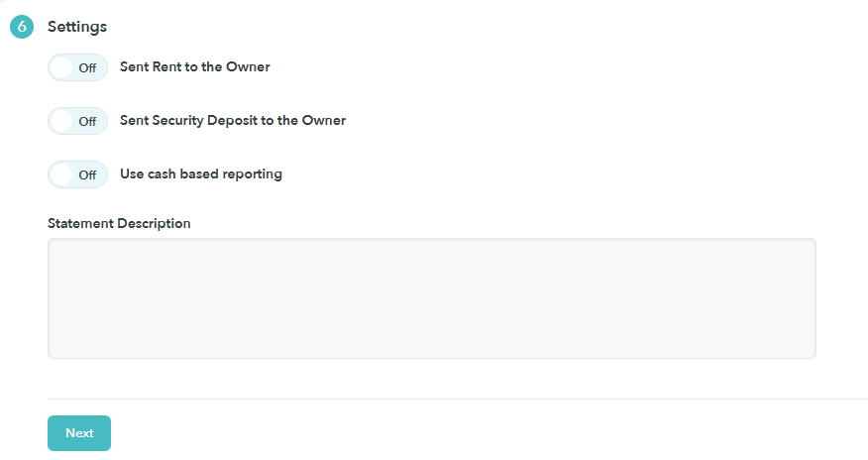Click the Sent Rent to the Owner label
This screenshot has height=460, width=868.
(x=195, y=67)
